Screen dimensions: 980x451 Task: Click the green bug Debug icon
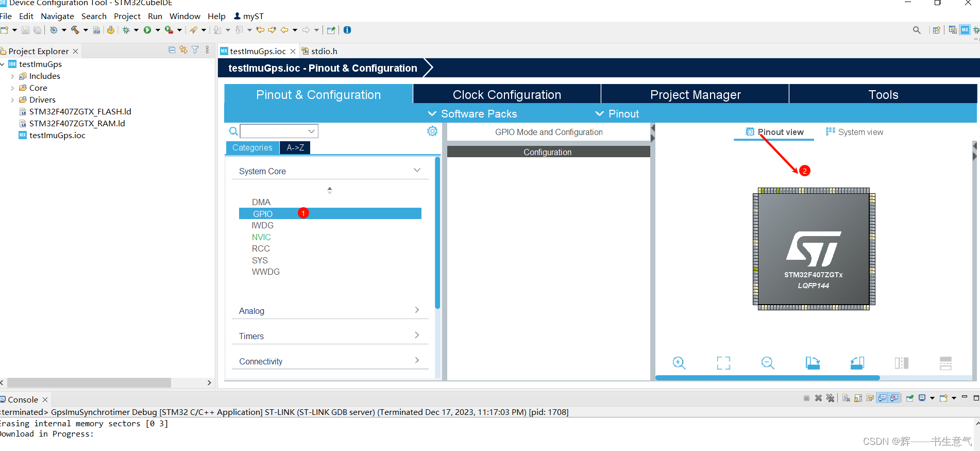[126, 30]
